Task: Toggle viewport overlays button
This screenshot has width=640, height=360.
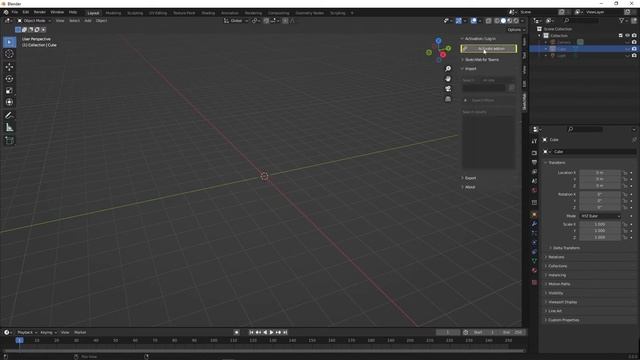Action: point(473,21)
